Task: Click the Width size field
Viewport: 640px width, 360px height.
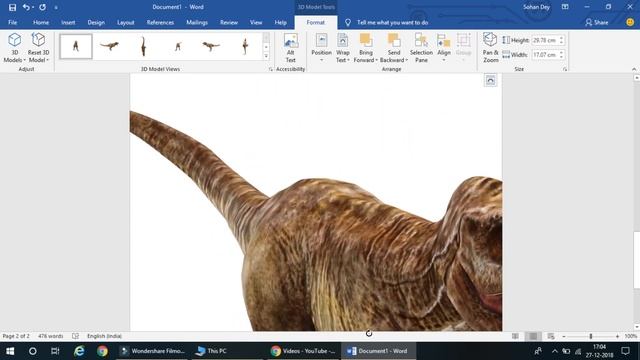Action: coord(549,54)
